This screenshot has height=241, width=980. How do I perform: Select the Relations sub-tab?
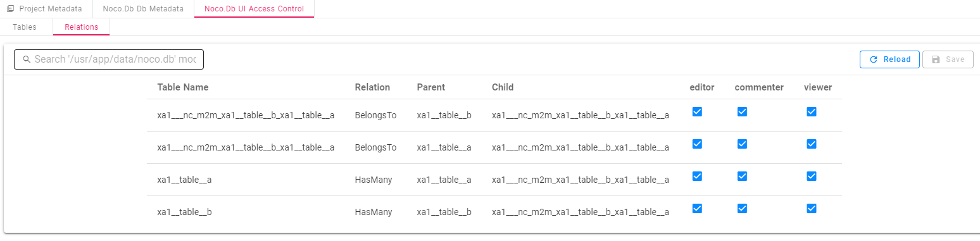coord(82,27)
